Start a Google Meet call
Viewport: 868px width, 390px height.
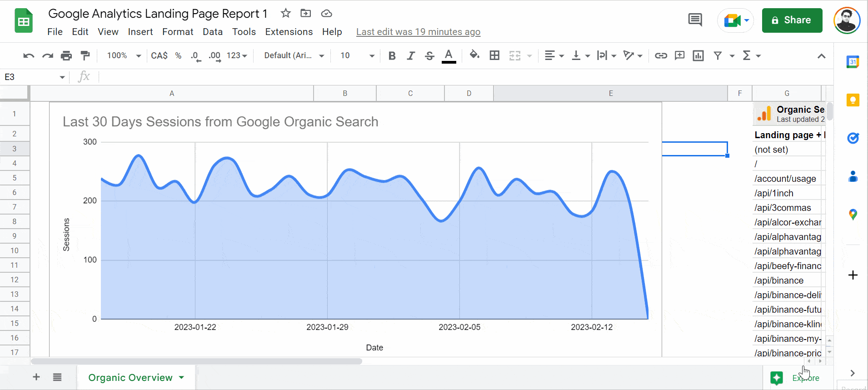tap(736, 20)
